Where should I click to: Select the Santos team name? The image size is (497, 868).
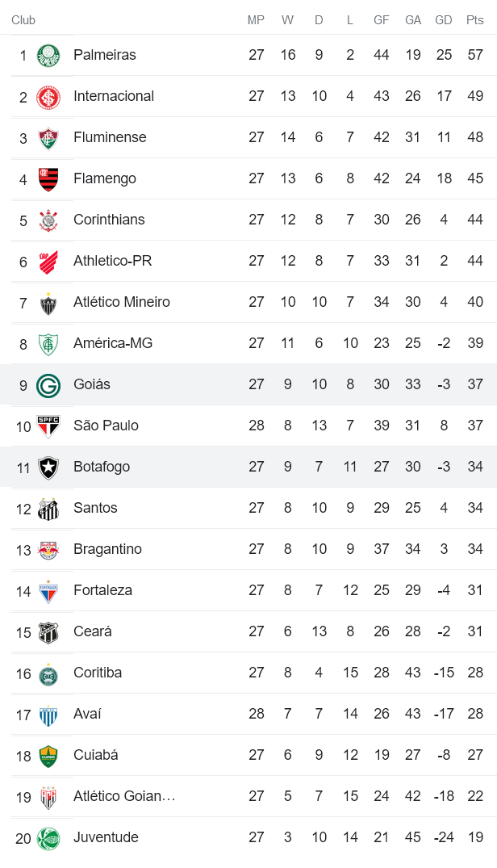point(95,508)
